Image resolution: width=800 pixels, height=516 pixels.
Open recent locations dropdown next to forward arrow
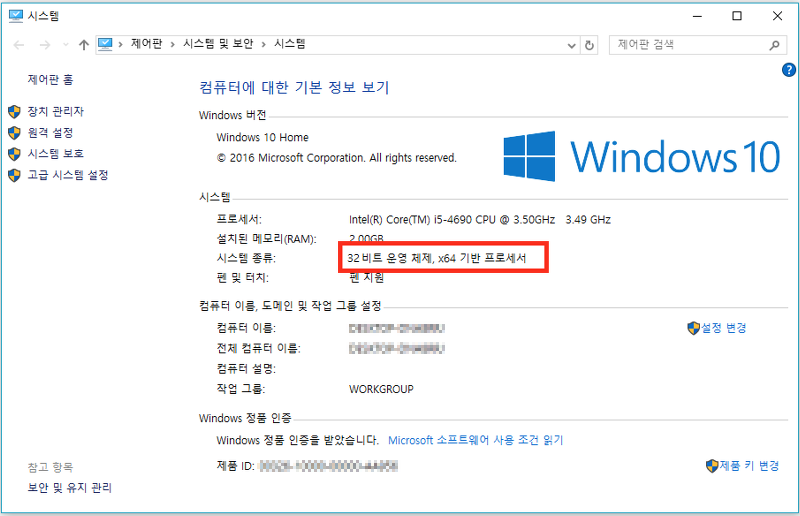point(65,45)
